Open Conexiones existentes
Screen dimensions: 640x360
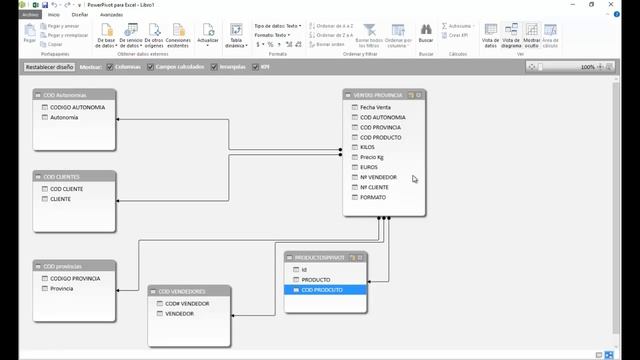178,36
